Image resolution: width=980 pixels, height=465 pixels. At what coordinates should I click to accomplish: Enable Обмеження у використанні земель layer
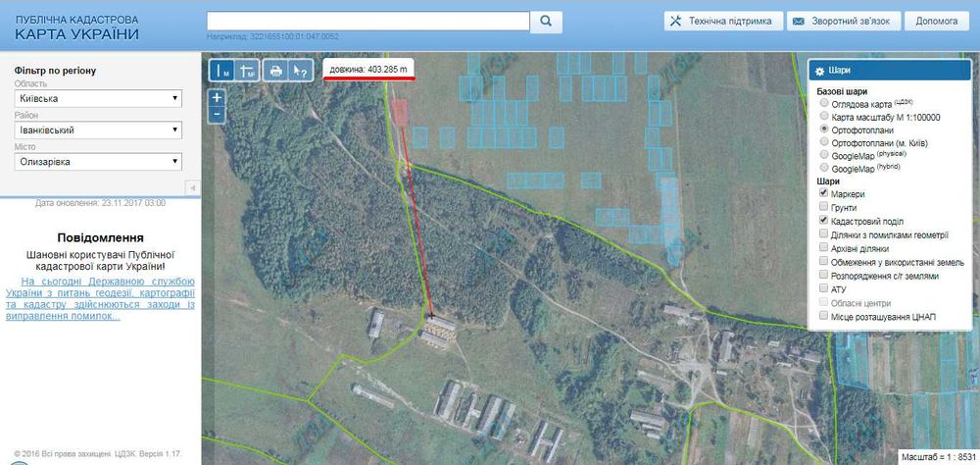click(x=824, y=262)
